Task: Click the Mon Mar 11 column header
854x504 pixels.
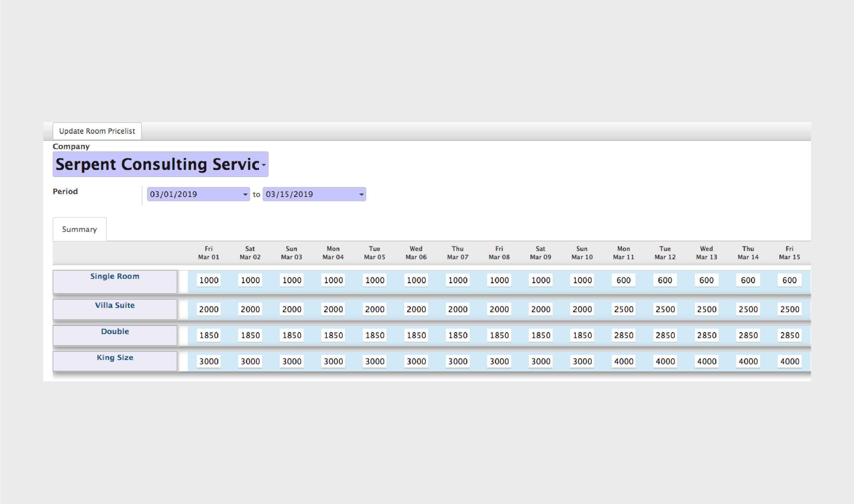Action: click(623, 253)
